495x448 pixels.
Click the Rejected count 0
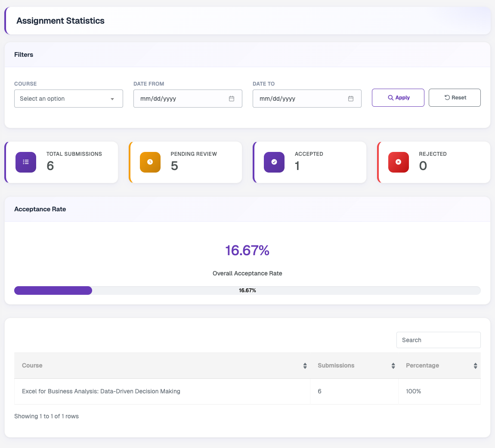[x=423, y=166]
